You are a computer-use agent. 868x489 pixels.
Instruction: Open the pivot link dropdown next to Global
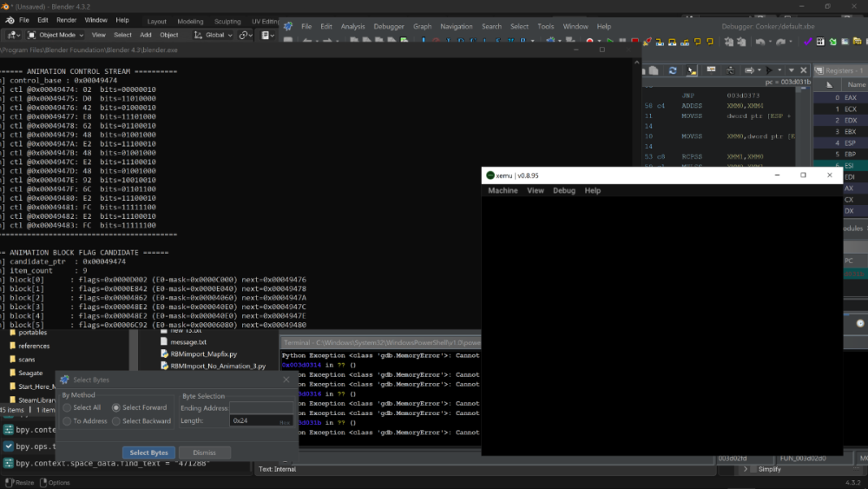point(246,35)
